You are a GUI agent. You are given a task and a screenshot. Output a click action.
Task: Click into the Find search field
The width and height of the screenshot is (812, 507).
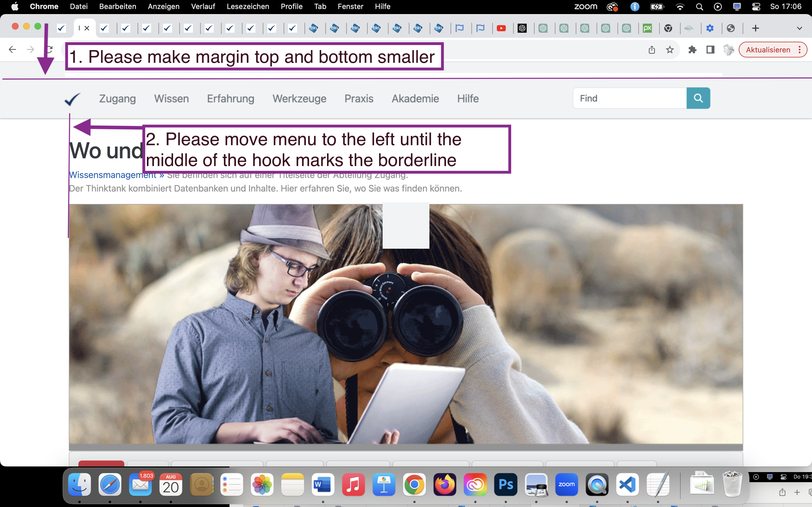pyautogui.click(x=630, y=98)
